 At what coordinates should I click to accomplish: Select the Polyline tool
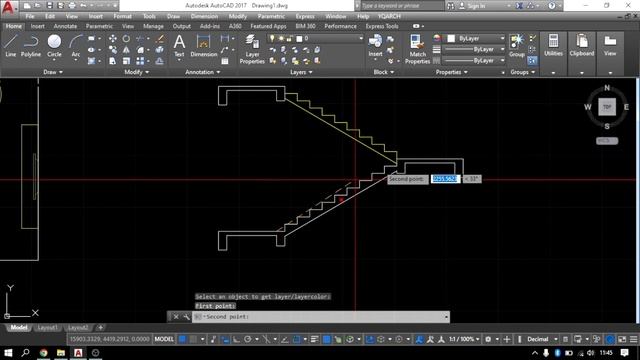coord(31,45)
